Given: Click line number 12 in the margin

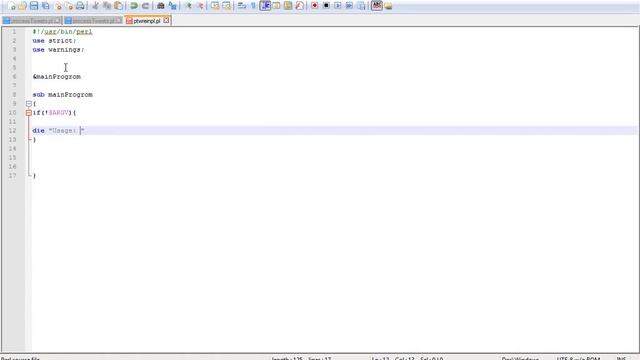Looking at the screenshot, I should [x=12, y=130].
